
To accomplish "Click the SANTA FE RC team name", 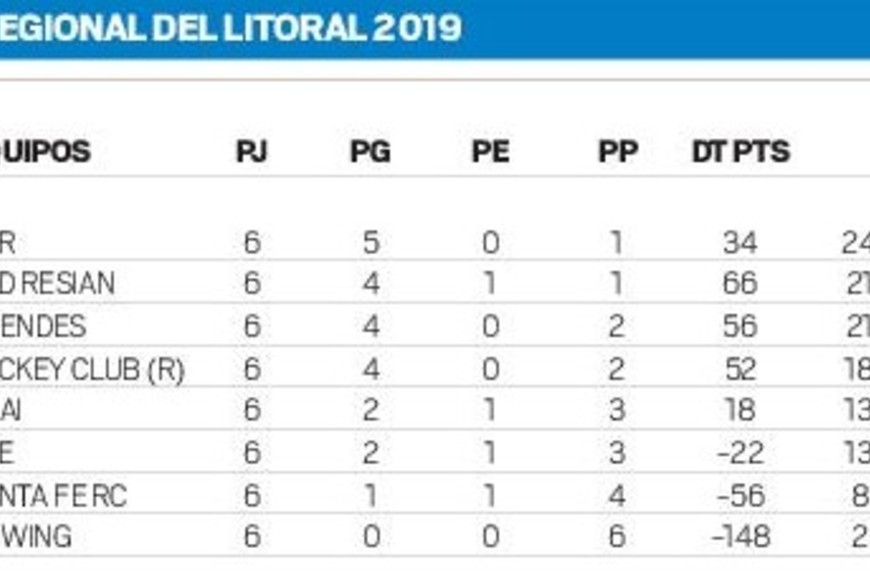I will (63, 495).
